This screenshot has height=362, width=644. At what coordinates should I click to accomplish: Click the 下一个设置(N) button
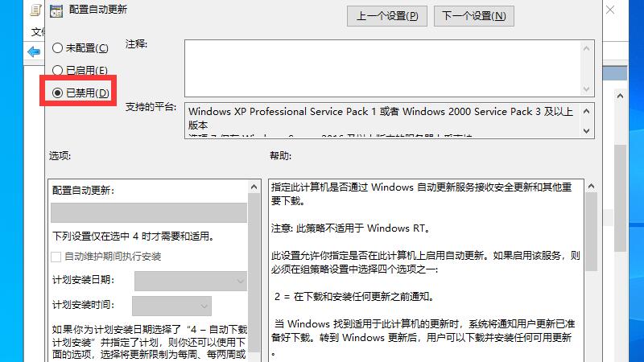[x=473, y=15]
